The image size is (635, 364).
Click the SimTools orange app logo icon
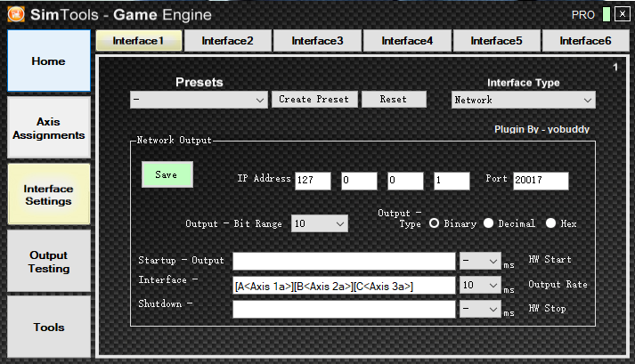pos(16,14)
